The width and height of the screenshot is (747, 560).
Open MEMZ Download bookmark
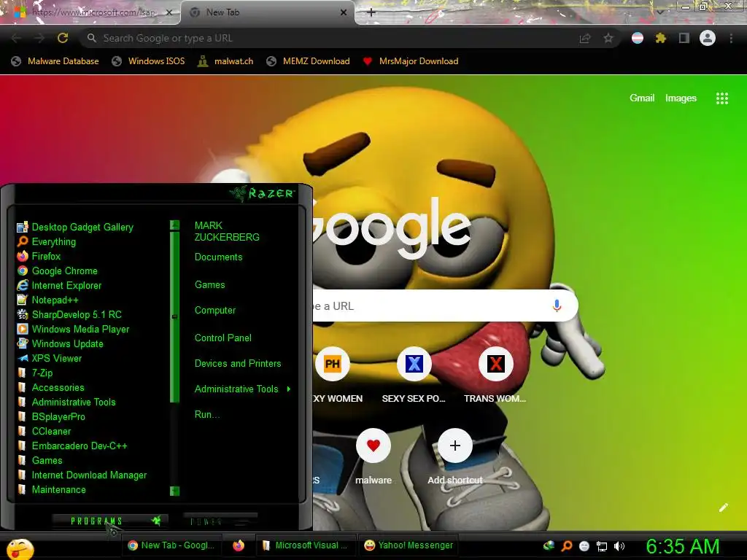coord(309,61)
